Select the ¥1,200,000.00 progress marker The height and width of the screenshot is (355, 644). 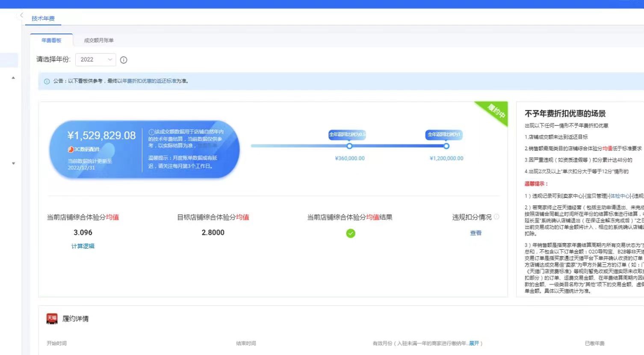446,146
